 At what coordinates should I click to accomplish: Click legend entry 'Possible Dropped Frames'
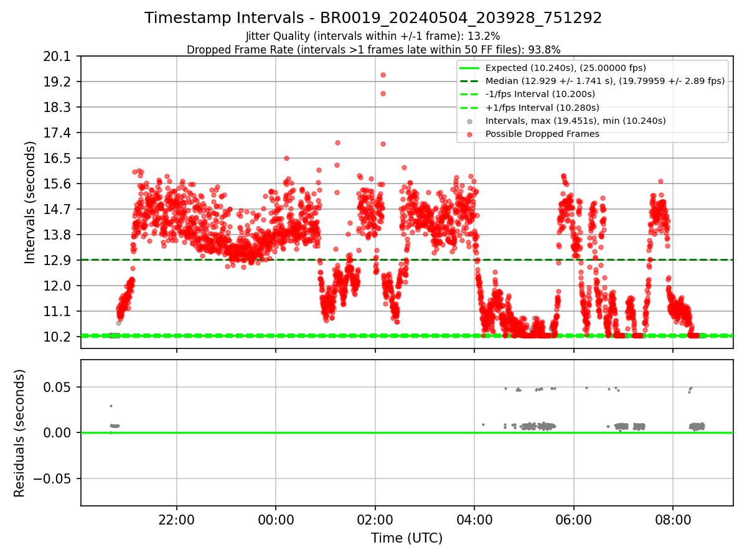click(x=542, y=134)
